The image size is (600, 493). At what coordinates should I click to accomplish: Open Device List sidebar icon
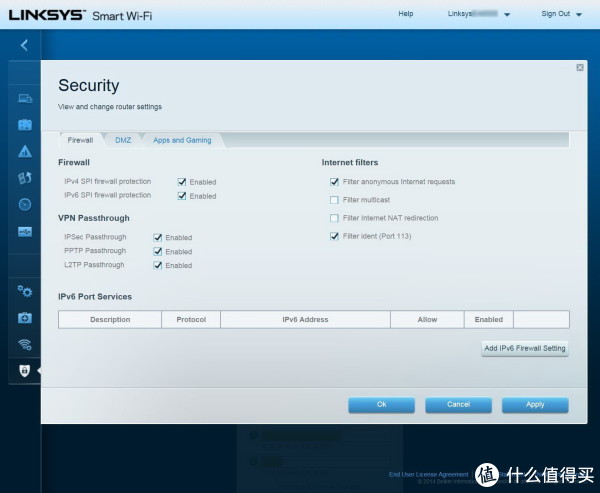25,99
